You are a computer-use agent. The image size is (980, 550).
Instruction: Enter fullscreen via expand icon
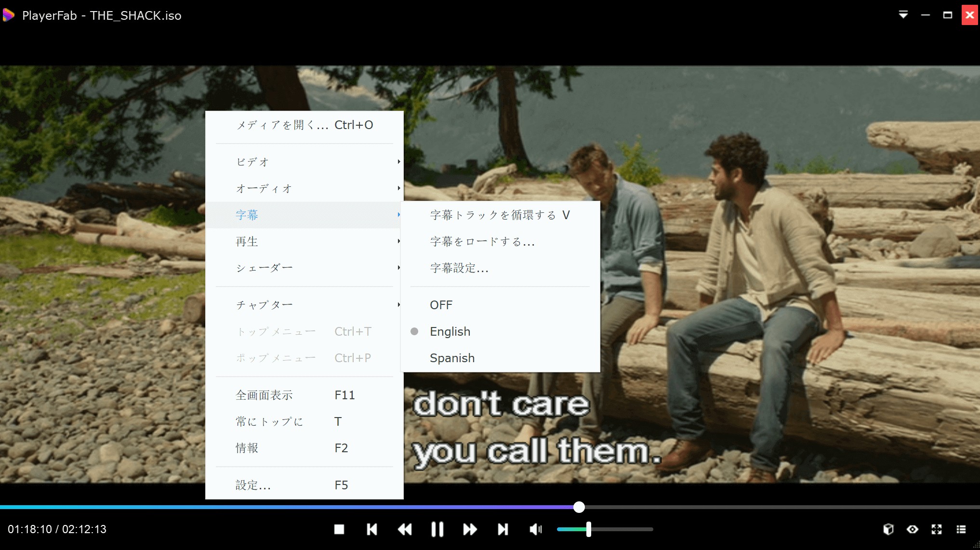tap(937, 529)
